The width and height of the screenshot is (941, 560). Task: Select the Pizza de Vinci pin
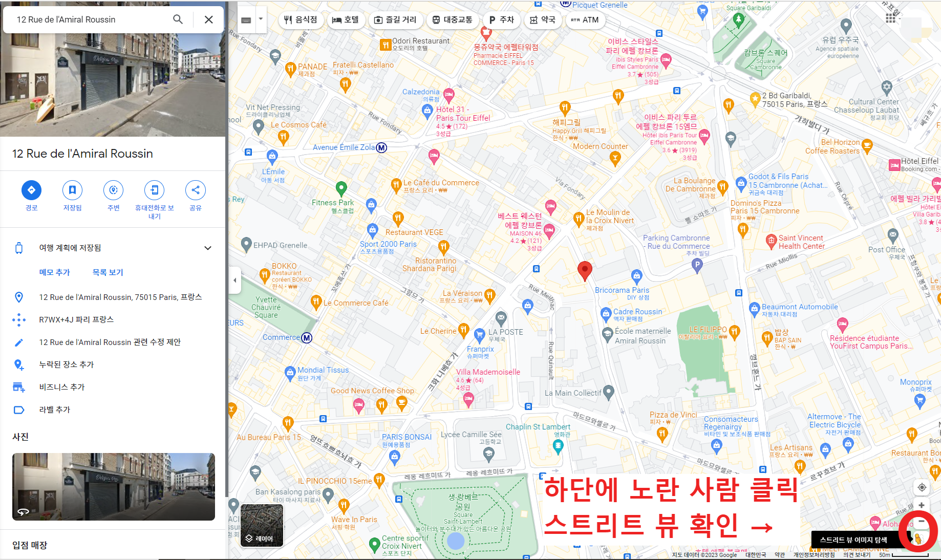pos(662,435)
